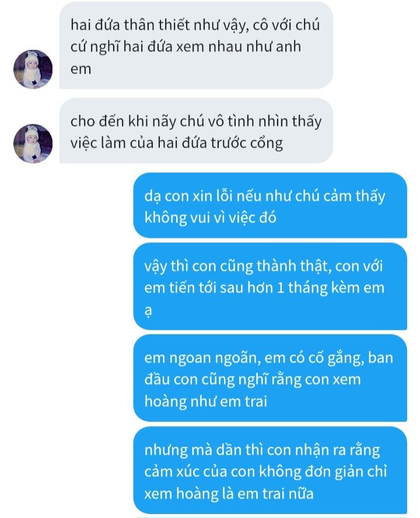Viewport: 420px width, 518px height.
Task: Tap the partially visible blue bubble at the bottom edge
Action: pos(270,517)
